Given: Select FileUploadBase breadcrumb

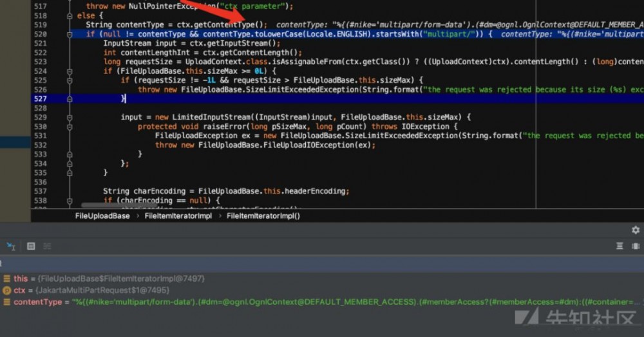Looking at the screenshot, I should pos(102,216).
